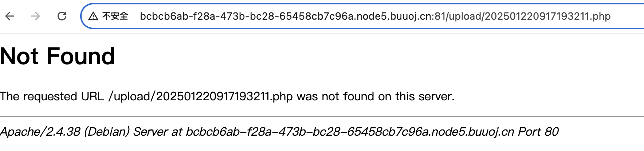The width and height of the screenshot is (644, 151).
Task: Click the domain name in the address bar
Action: (284, 16)
